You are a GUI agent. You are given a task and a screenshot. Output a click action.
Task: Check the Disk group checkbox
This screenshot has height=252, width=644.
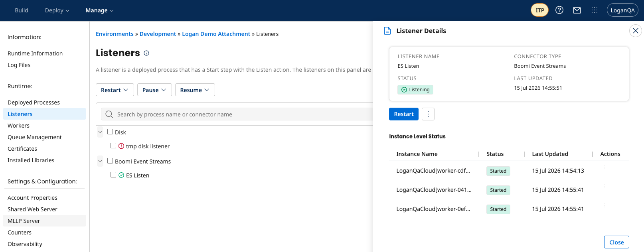[x=110, y=132]
